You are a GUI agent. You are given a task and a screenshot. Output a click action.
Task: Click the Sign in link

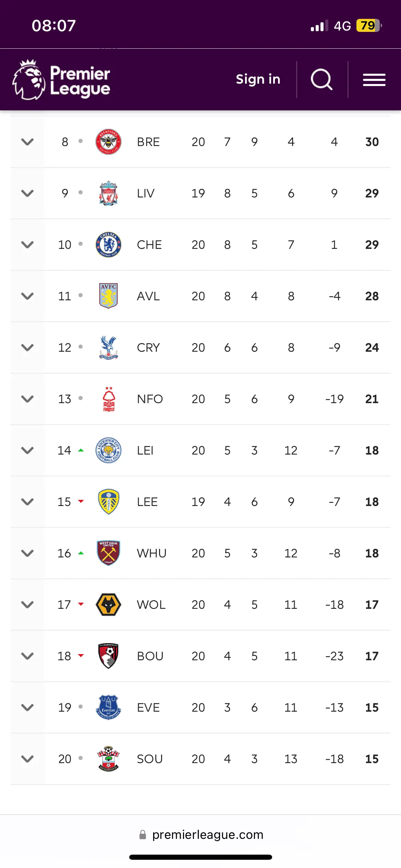pos(258,79)
